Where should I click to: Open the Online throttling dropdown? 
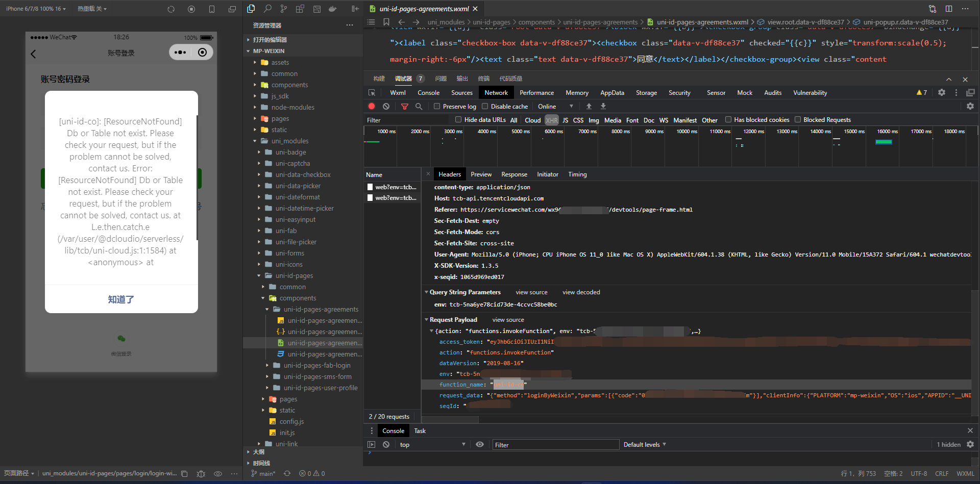(x=555, y=106)
